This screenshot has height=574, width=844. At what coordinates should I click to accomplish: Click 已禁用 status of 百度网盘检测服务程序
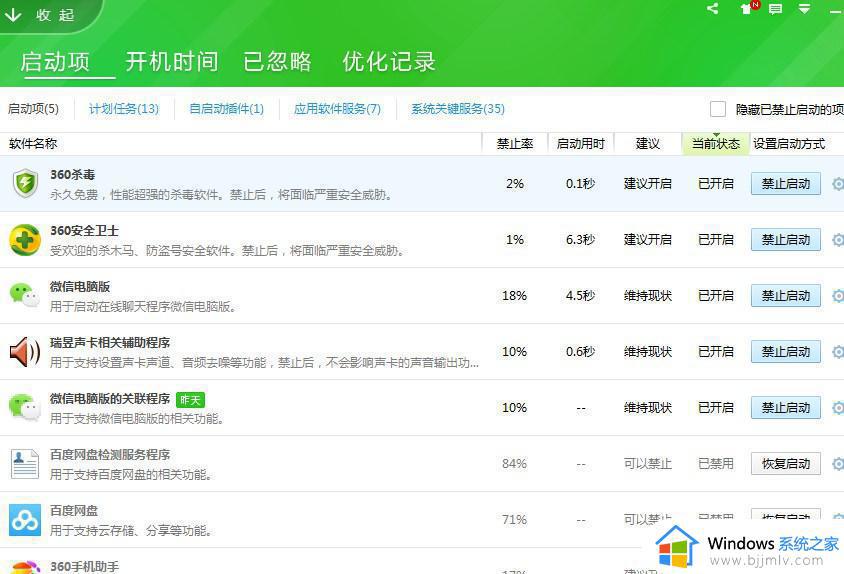716,464
